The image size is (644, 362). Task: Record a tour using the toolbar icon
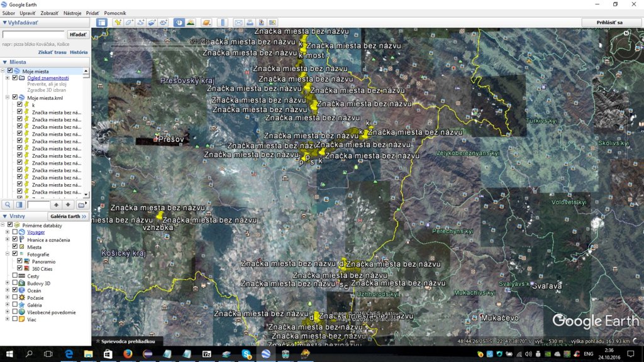click(x=164, y=23)
